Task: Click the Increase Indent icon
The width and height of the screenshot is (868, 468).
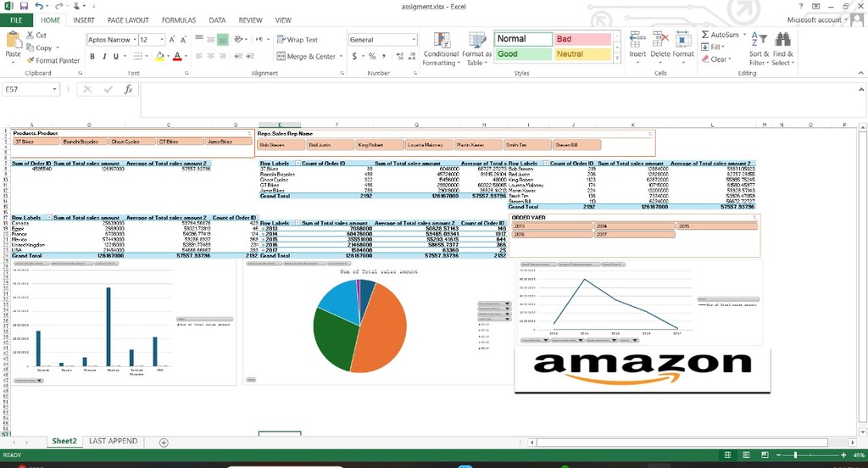Action: point(250,56)
